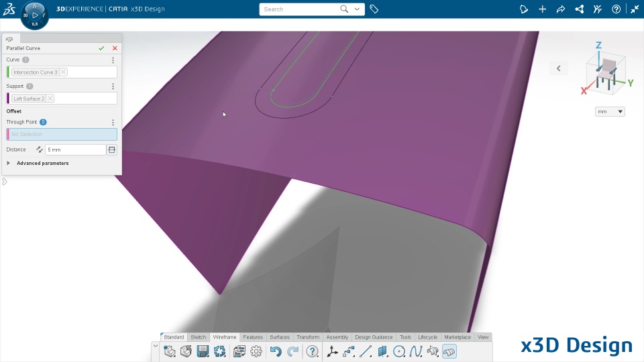Viewport: 644px width, 362px height.
Task: Open the gear settings icon in toolbar
Action: (256, 351)
